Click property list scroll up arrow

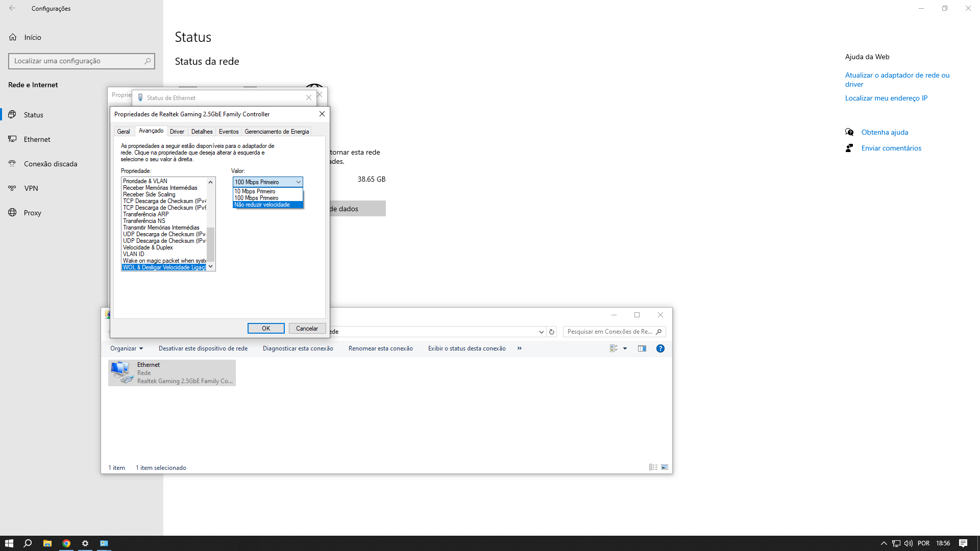click(x=210, y=182)
